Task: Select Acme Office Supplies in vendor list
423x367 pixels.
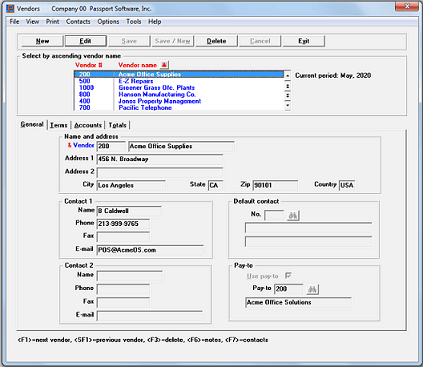Action: pos(179,74)
